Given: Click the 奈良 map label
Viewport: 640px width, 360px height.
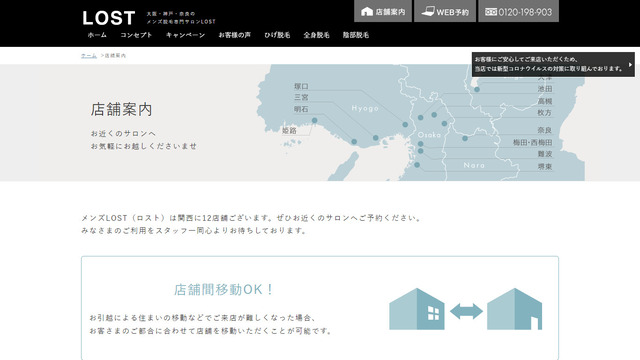Looking at the screenshot, I should pos(544,130).
